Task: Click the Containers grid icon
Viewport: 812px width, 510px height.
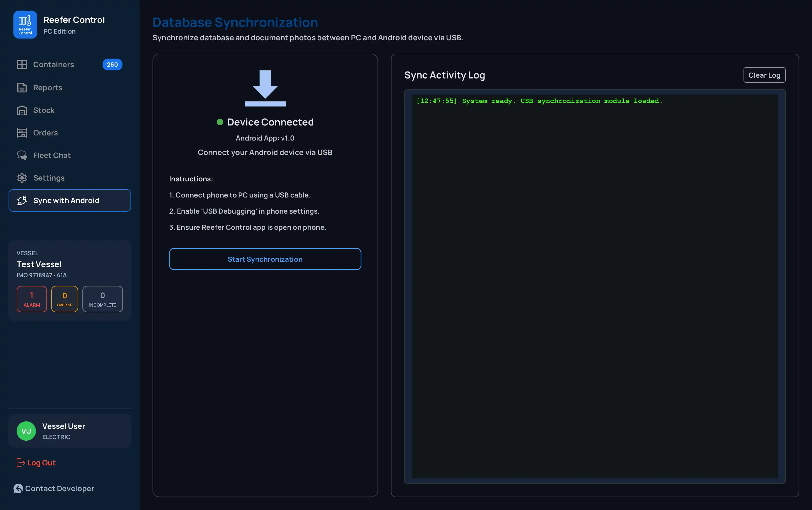Action: pos(22,64)
